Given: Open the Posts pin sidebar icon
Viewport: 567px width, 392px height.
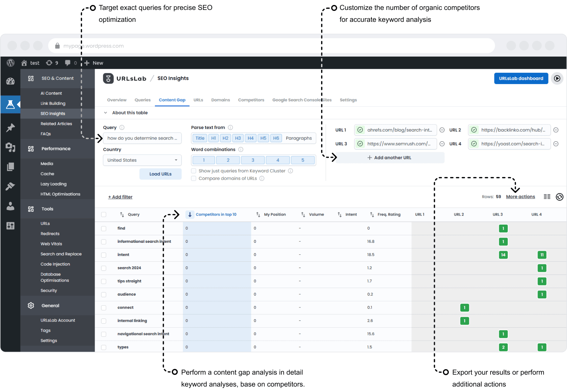Looking at the screenshot, I should pos(10,128).
